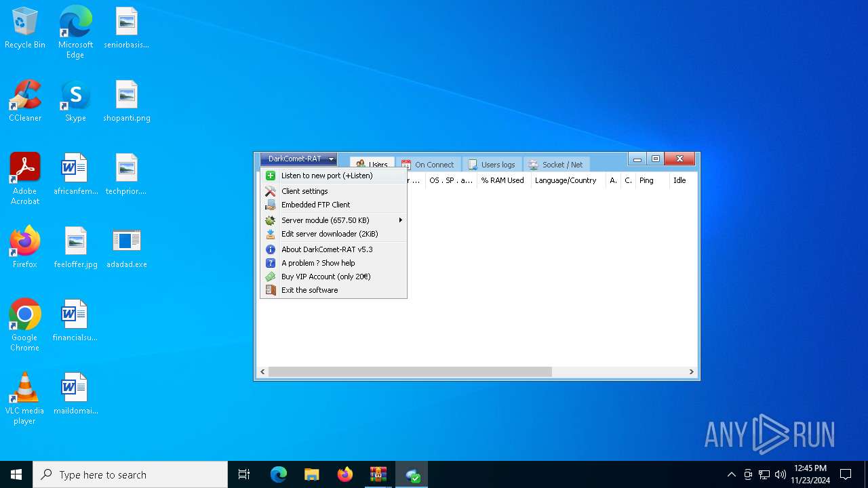Select the shopanti.png file icon
This screenshot has height=488, width=868.
tap(127, 101)
